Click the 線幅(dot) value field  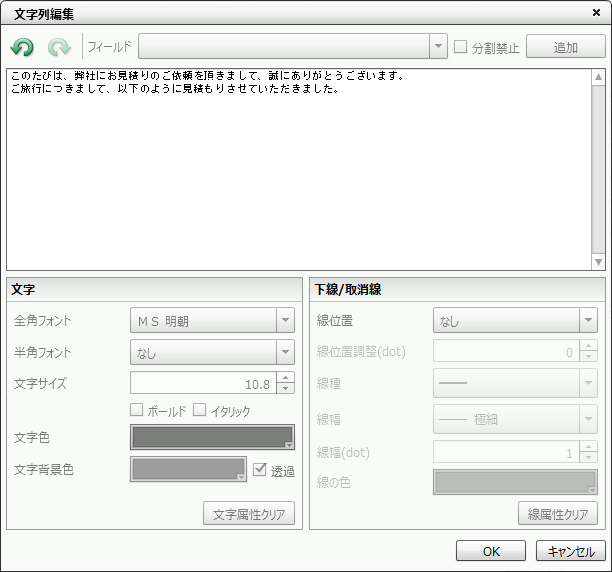506,452
